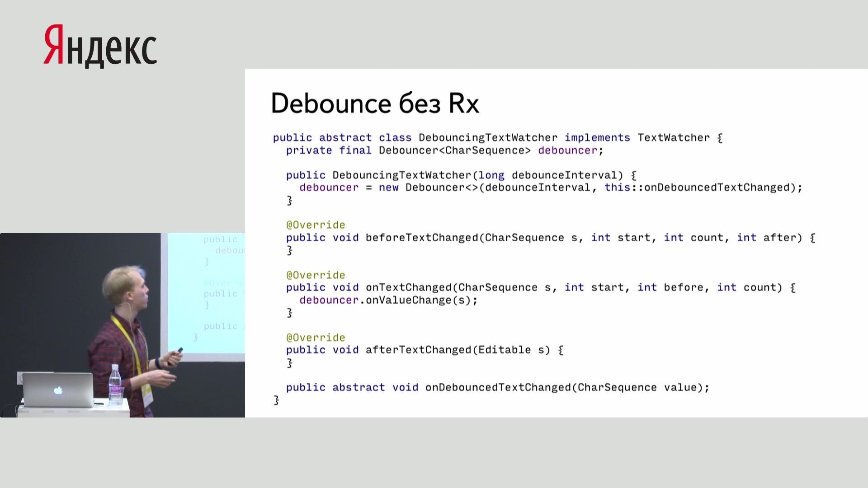
Task: Click 'afterTextChanged' method name
Action: point(418,350)
